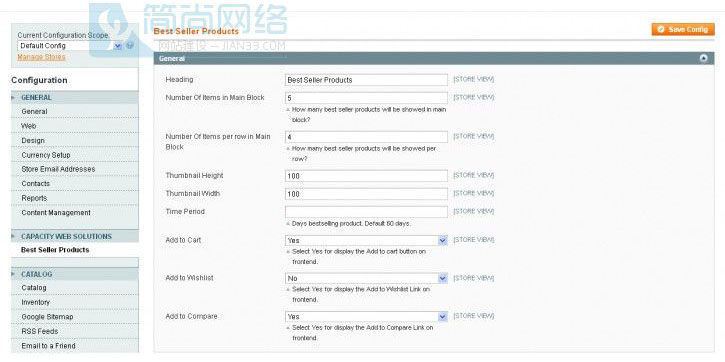This screenshot has height=362, width=725.
Task: Click the Configuration heading in the sidebar
Action: (x=39, y=80)
